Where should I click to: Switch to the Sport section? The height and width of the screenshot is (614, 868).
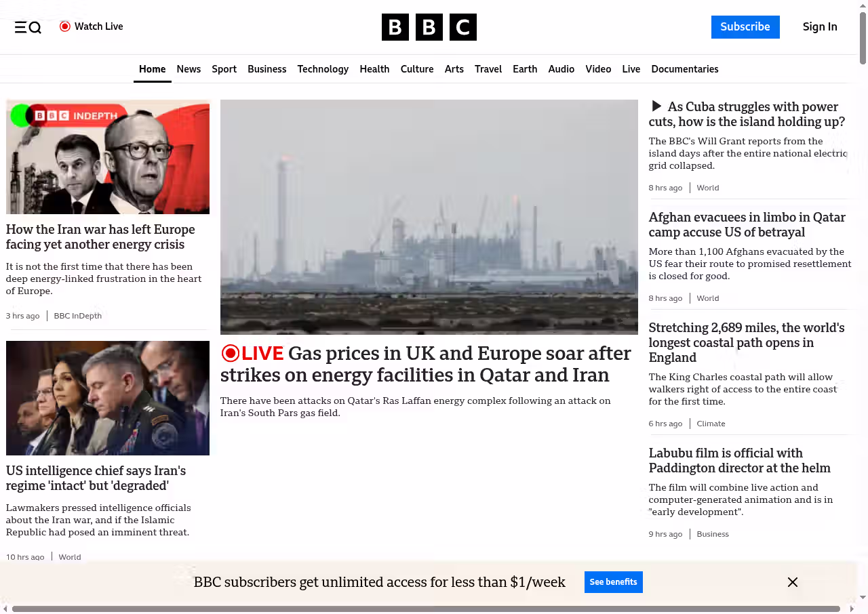(224, 69)
